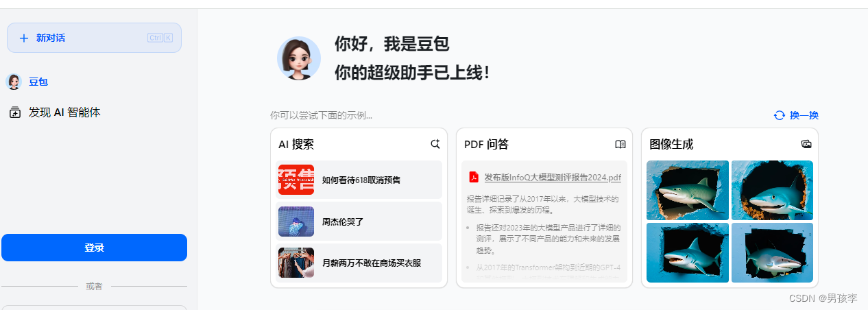Click the top-left shark image thumbnail

[688, 190]
